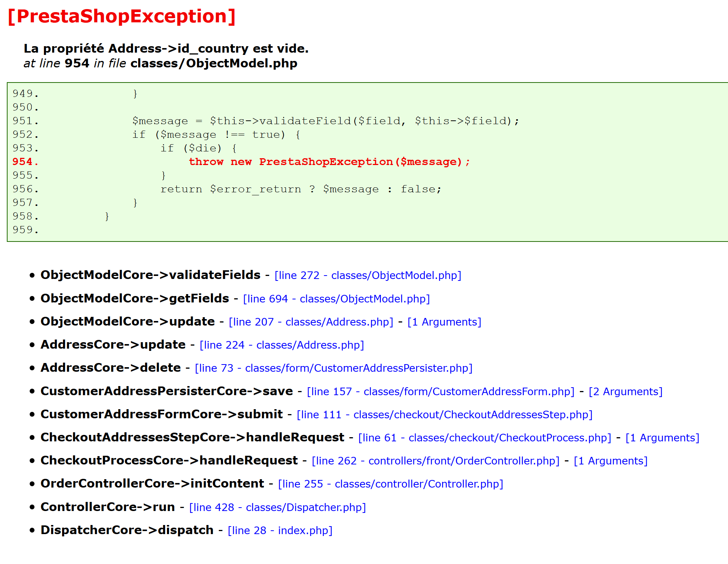Click 'ControllerCore->run' trace entry
The width and height of the screenshot is (728, 564).
pos(108,507)
